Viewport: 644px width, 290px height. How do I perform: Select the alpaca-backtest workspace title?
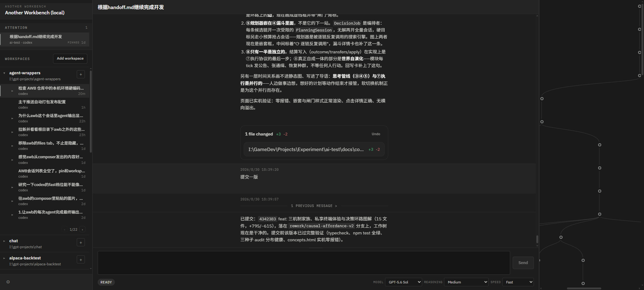pyautogui.click(x=25, y=258)
